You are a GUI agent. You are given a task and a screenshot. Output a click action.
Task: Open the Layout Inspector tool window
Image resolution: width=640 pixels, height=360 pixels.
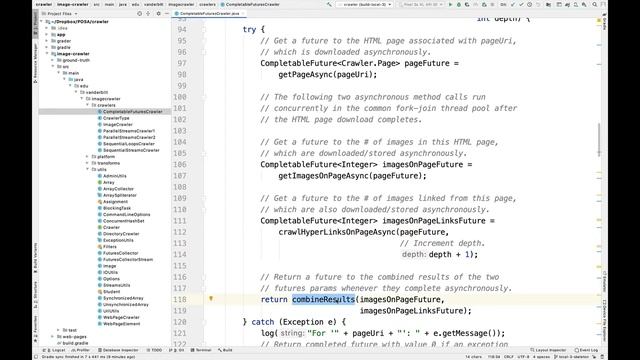click(548, 350)
